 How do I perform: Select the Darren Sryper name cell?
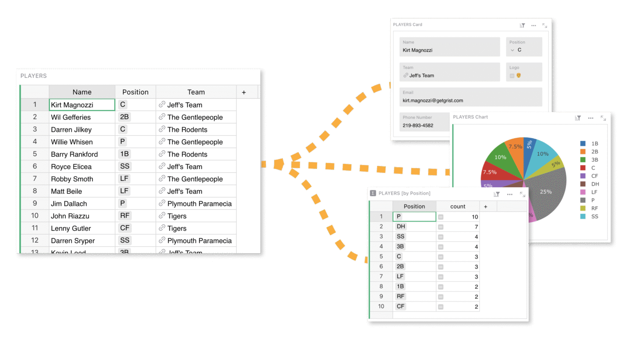click(82, 240)
